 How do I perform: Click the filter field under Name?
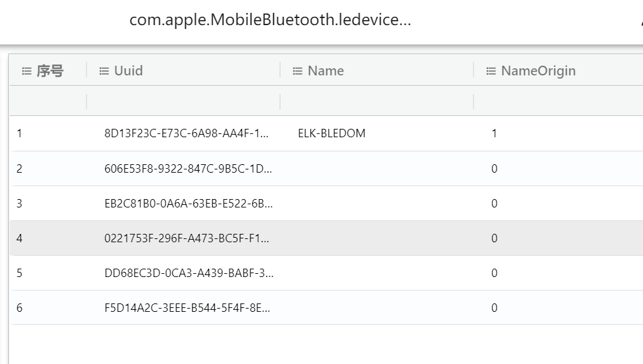377,101
